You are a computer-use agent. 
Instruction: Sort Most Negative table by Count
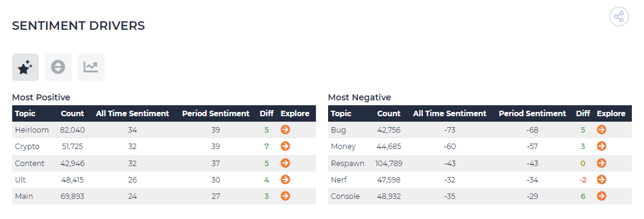click(x=389, y=113)
